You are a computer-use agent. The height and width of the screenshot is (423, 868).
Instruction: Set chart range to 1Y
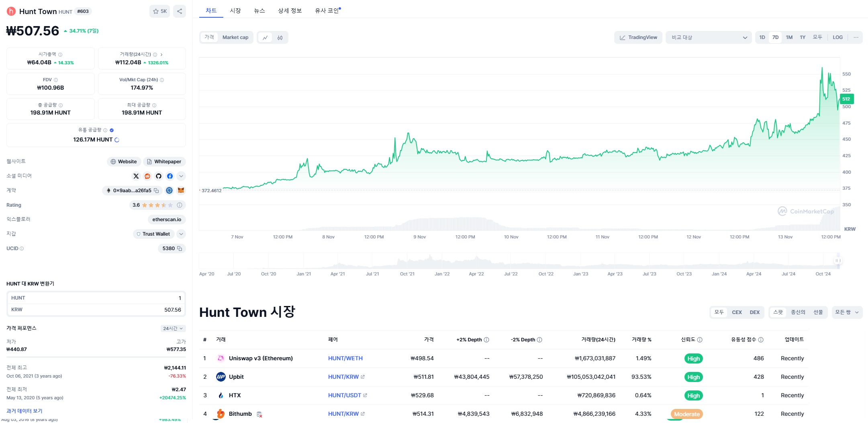803,37
